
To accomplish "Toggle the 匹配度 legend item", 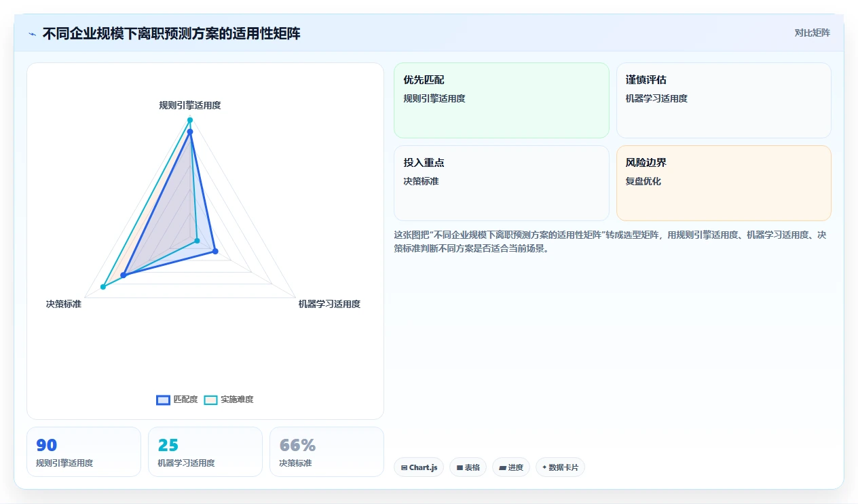I will click(x=177, y=400).
